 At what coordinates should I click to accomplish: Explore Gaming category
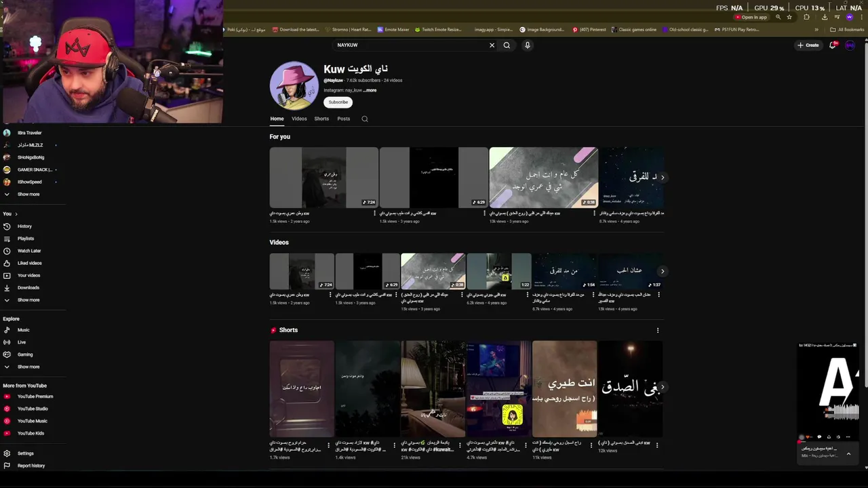(x=25, y=354)
